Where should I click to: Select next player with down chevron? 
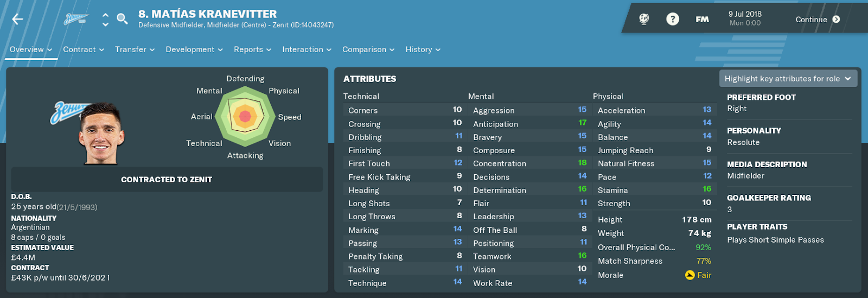(105, 24)
